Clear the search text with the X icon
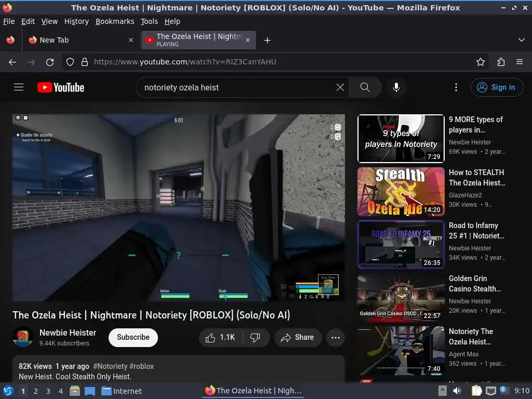 (340, 87)
